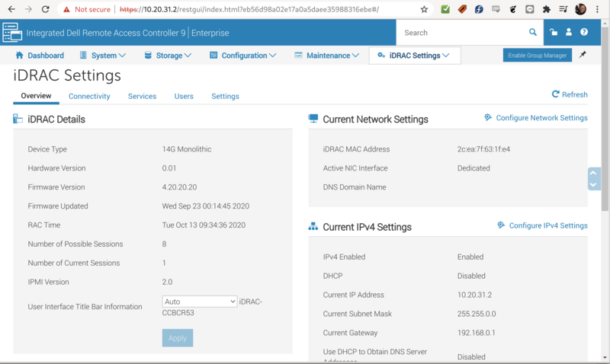Open the browser three-dot menu
The image size is (610, 364).
(x=597, y=9)
